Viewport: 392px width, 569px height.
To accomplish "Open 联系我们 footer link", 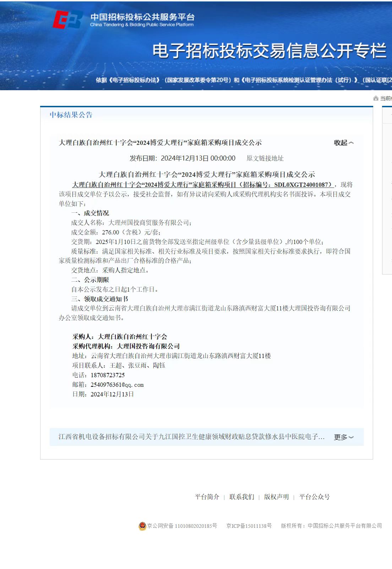I will pos(242,497).
